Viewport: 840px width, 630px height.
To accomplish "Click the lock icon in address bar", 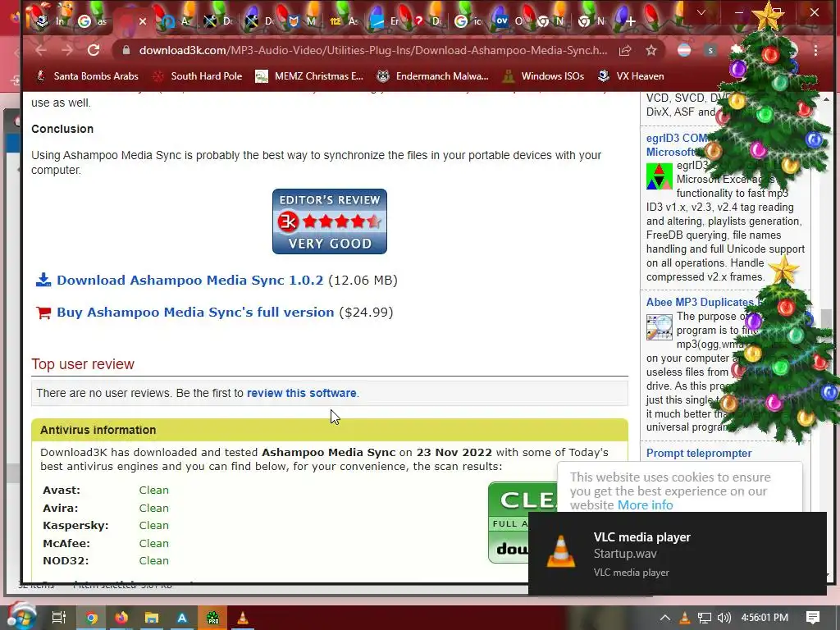I will [x=126, y=50].
